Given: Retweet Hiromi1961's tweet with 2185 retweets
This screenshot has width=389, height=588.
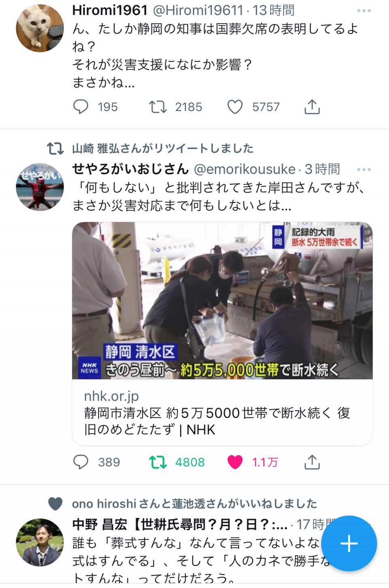Looking at the screenshot, I should pos(158,107).
